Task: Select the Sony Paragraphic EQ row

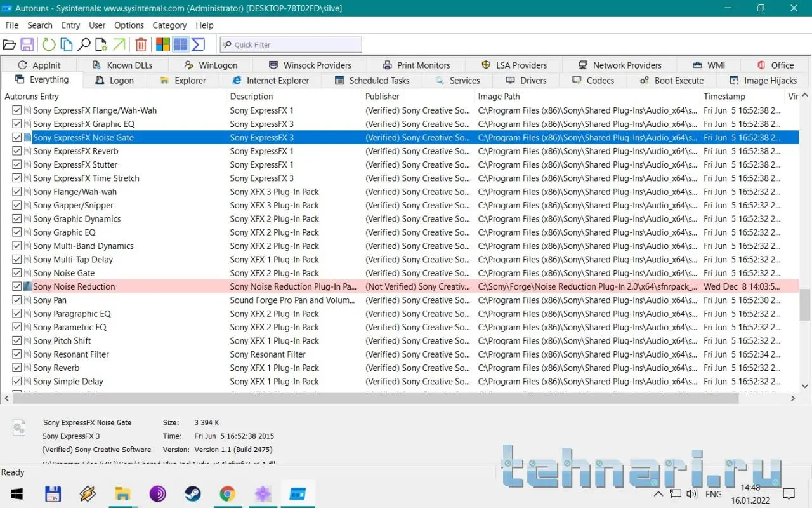Action: 400,314
